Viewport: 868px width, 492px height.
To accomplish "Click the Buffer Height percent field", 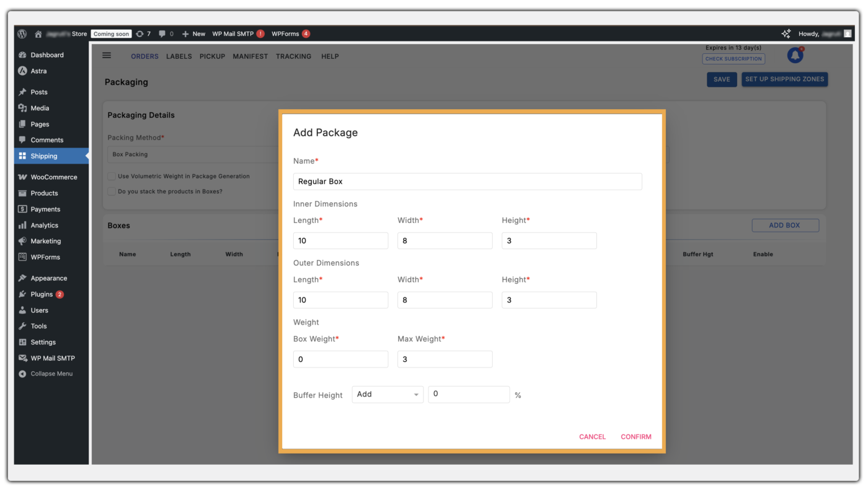I will tap(469, 394).
